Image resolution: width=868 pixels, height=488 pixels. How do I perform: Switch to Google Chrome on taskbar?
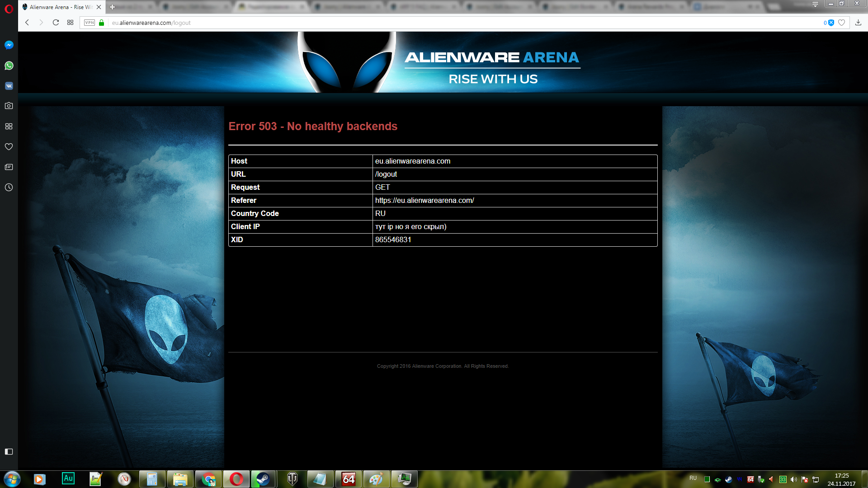point(208,479)
